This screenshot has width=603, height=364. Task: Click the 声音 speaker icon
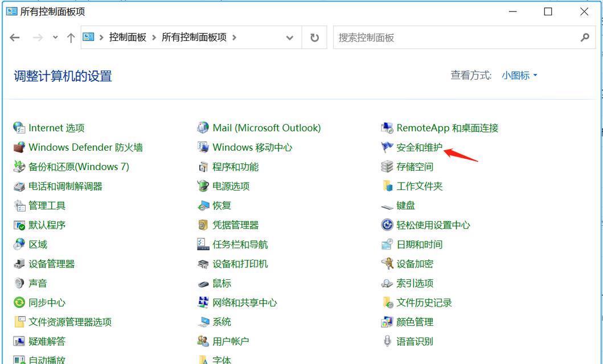19,283
